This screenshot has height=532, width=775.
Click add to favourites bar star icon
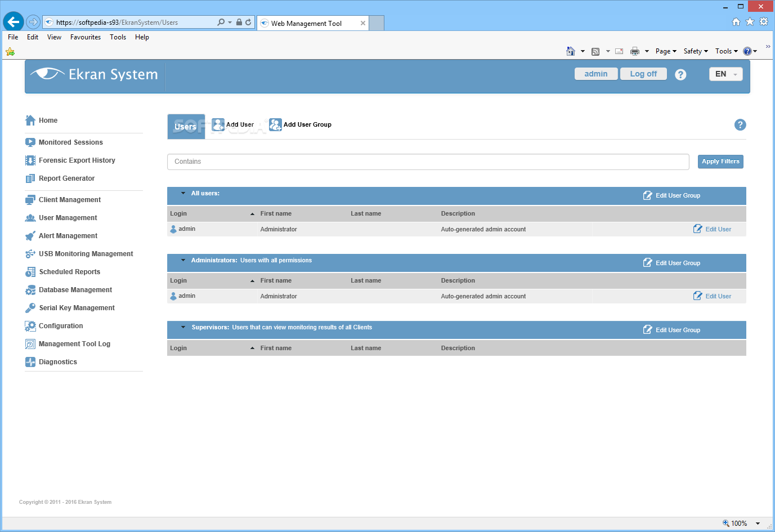pos(10,52)
